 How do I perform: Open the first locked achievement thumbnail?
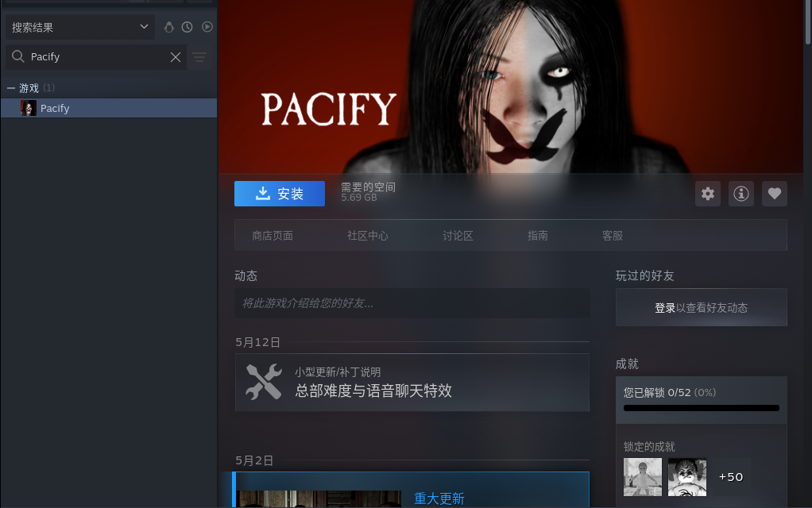[x=643, y=477]
